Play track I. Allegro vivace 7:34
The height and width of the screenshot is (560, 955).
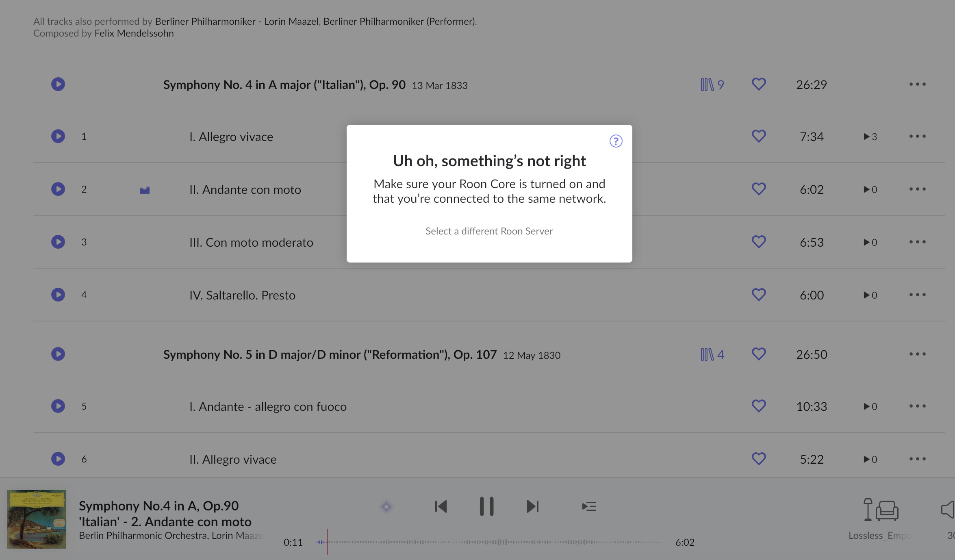[x=58, y=136]
